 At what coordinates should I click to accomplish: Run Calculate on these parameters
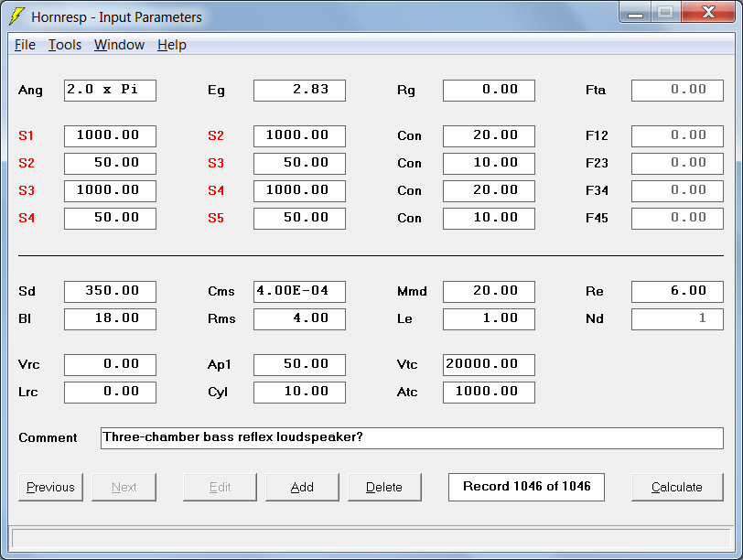tap(677, 487)
